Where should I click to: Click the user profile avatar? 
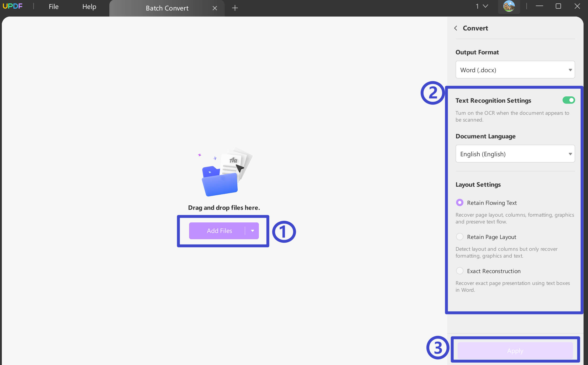click(509, 6)
